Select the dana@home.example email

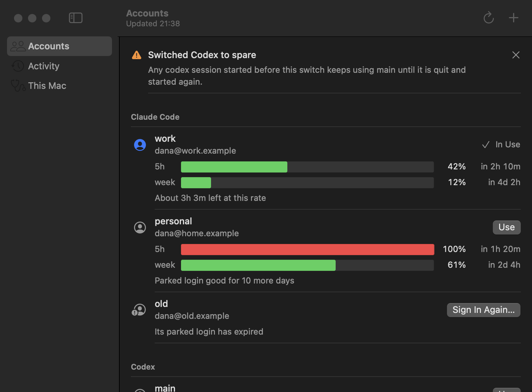click(x=197, y=233)
